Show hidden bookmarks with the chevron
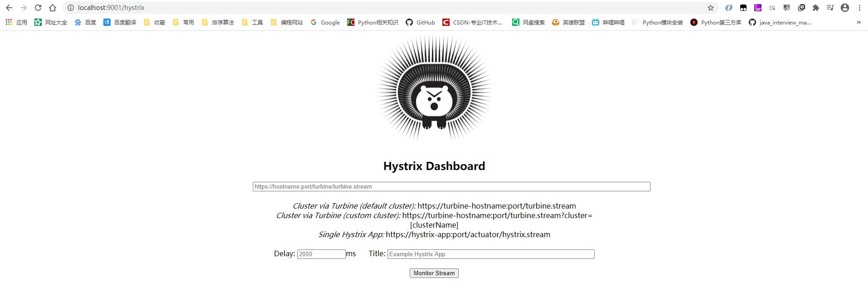 click(858, 22)
